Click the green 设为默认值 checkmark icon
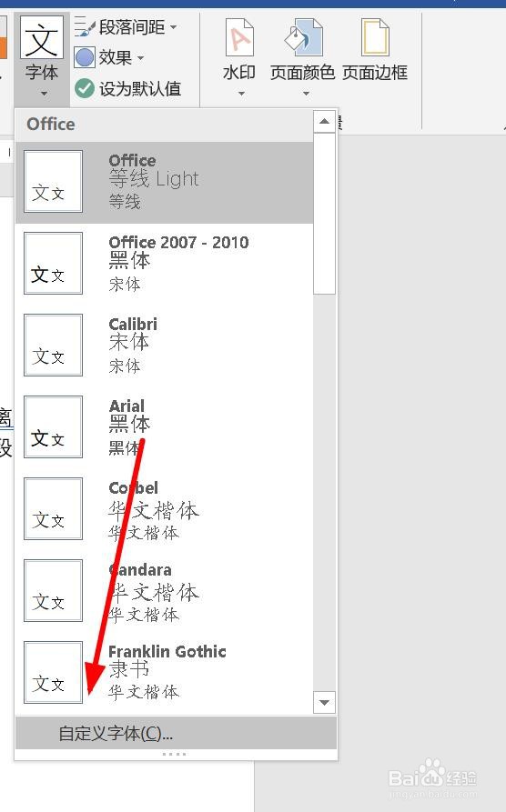Screen dimensions: 506x812 coord(85,88)
